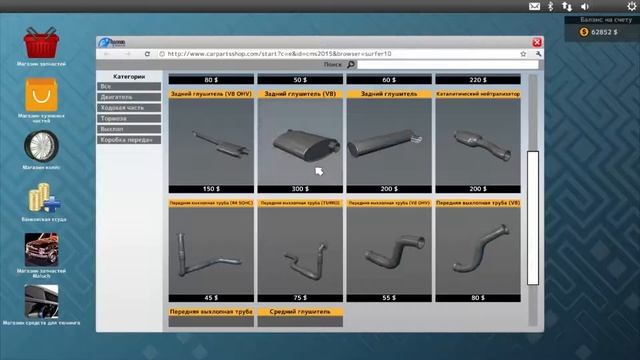Select the 200 $ Задний глушитель tube-shaped muffler image
This screenshot has width=640, height=360.
point(389,141)
